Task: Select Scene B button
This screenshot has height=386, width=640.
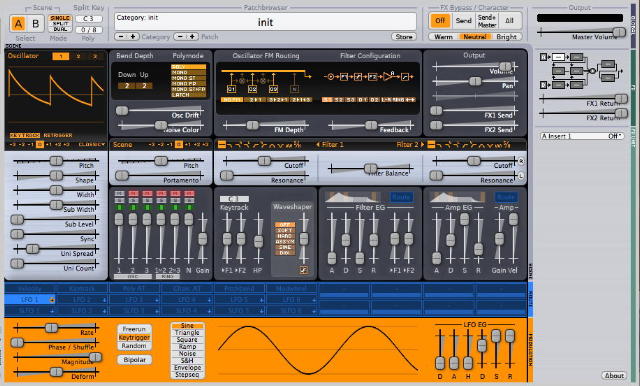Action: coord(36,24)
